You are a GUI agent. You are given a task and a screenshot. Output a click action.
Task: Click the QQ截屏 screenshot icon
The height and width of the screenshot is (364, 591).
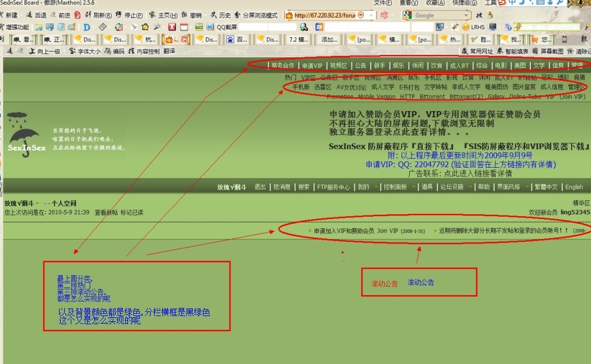[210, 27]
